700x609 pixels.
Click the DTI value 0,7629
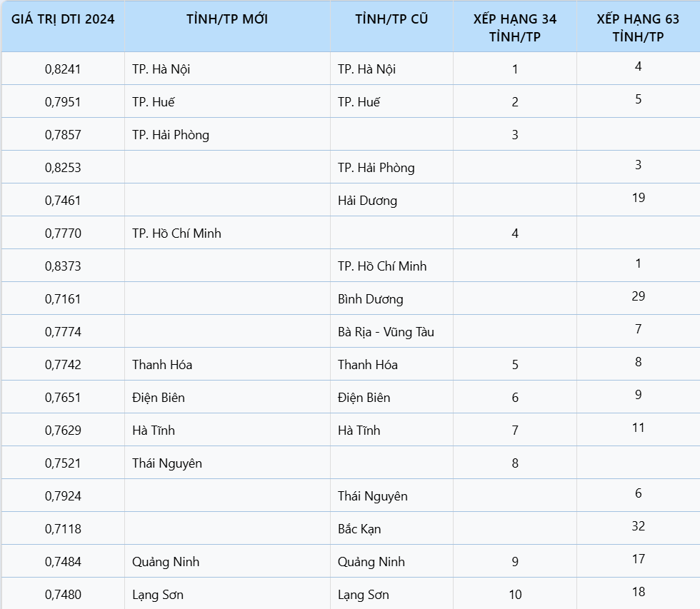point(63,431)
